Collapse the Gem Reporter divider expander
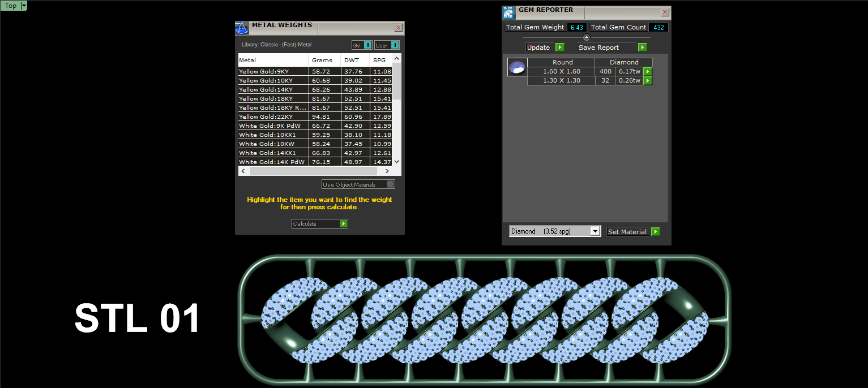This screenshot has height=388, width=868. pyautogui.click(x=587, y=37)
